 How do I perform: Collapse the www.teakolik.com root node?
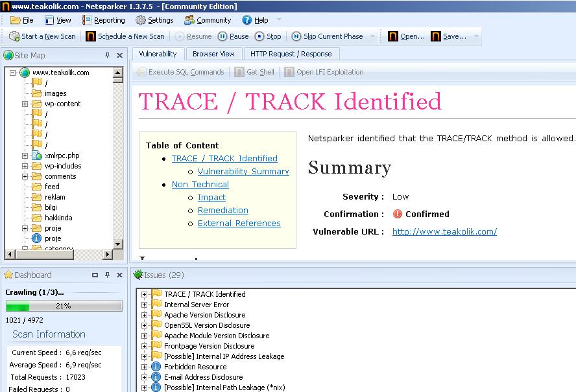(13, 73)
